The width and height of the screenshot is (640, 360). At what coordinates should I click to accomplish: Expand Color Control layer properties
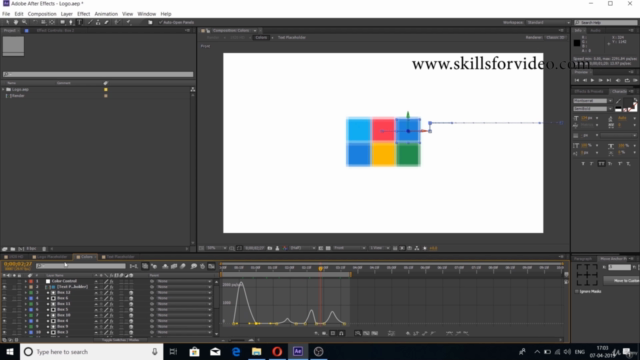(x=25, y=281)
